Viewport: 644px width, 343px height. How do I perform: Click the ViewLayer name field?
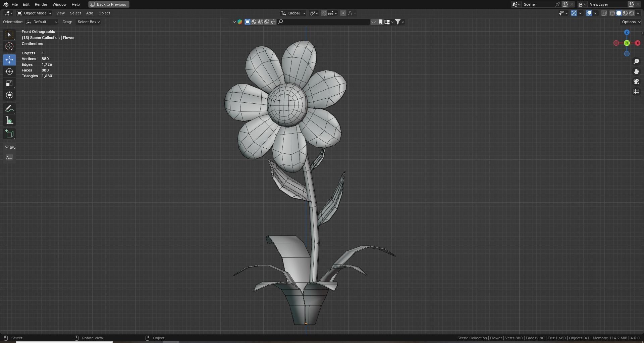point(608,4)
